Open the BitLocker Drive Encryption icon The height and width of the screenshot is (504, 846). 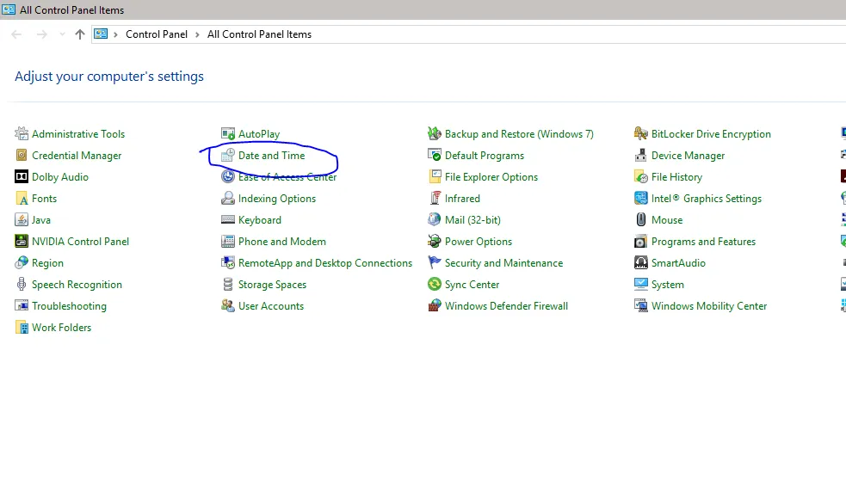[x=641, y=133]
